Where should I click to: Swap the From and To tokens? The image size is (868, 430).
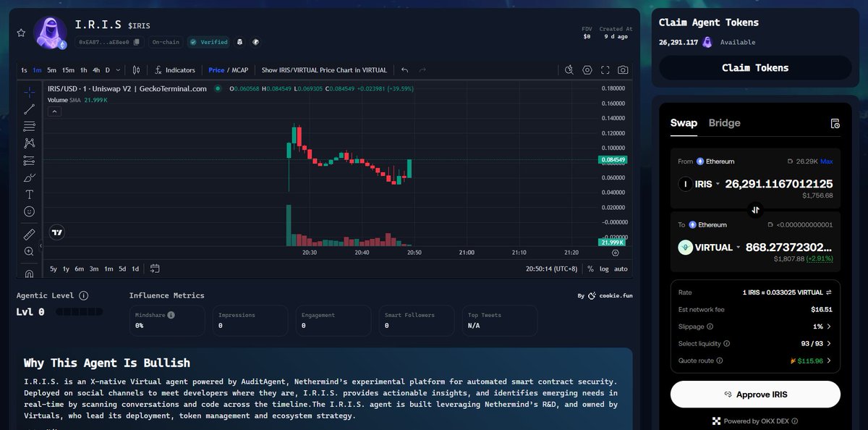click(x=755, y=210)
